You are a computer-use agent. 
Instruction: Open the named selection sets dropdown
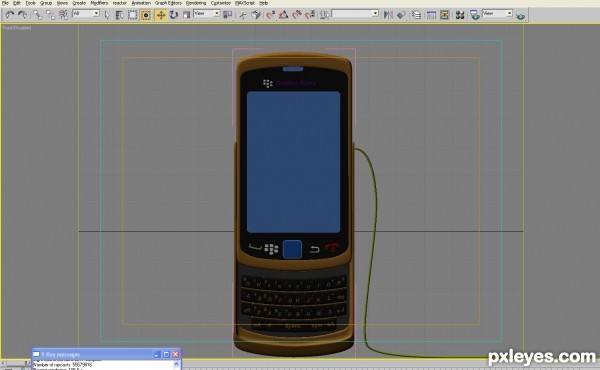(x=355, y=13)
